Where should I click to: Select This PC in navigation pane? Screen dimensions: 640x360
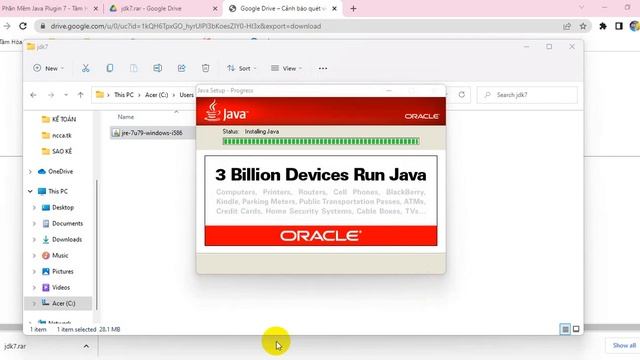point(53,191)
